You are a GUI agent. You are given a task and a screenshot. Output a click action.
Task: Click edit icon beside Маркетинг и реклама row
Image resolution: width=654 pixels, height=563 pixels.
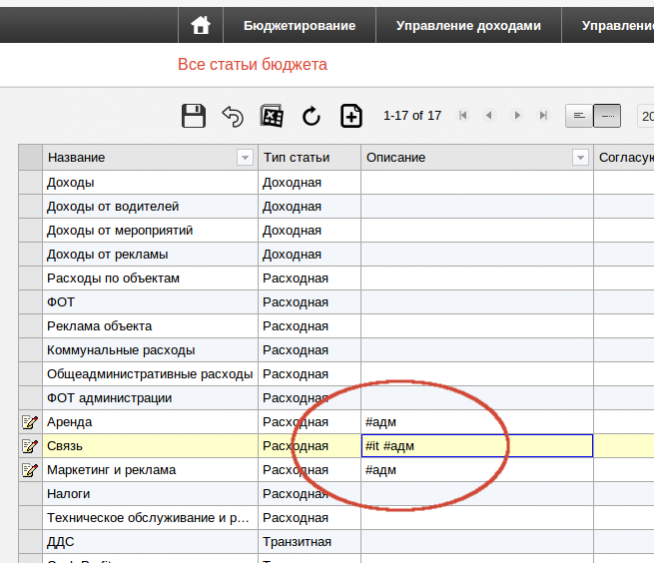pos(30,470)
